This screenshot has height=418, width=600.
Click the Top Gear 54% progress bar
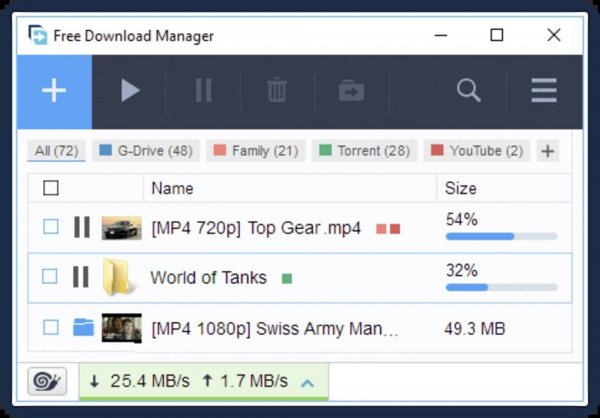(501, 236)
